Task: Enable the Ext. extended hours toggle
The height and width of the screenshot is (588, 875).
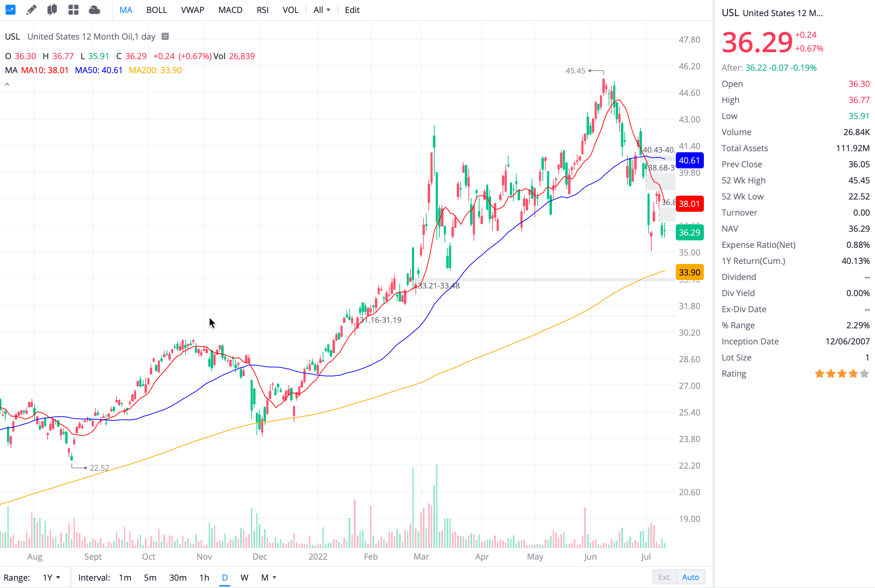Action: coord(664,577)
